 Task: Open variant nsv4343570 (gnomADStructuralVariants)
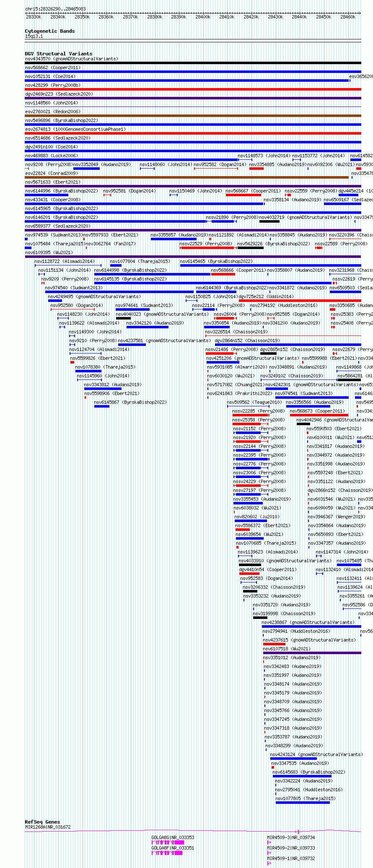[x=72, y=59]
